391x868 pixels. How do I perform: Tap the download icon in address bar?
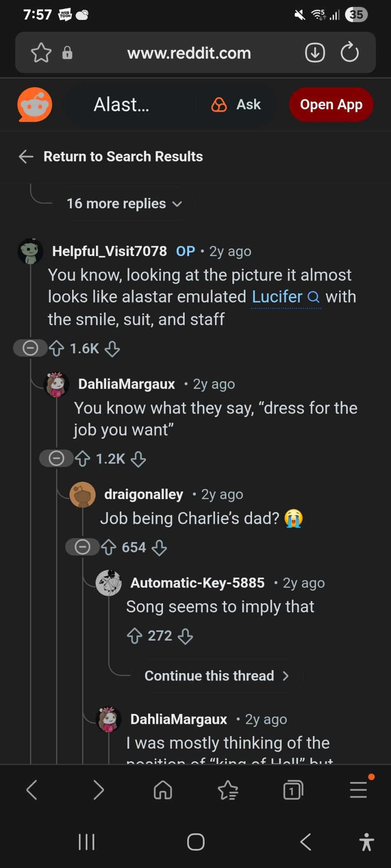(315, 53)
